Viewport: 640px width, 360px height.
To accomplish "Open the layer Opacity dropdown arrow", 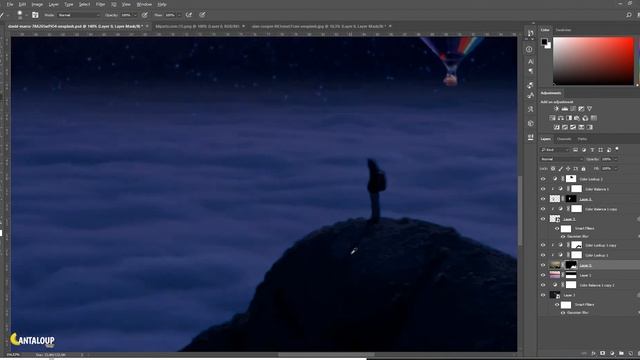I will (x=616, y=159).
